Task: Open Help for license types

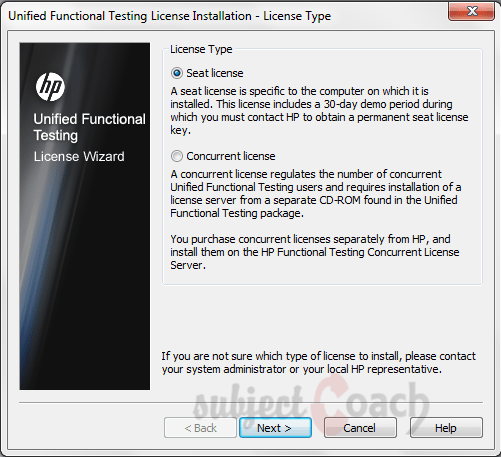Action: [x=446, y=428]
